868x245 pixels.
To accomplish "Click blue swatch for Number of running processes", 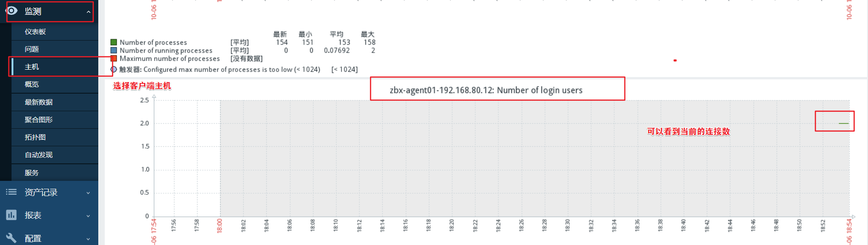I will point(114,50).
